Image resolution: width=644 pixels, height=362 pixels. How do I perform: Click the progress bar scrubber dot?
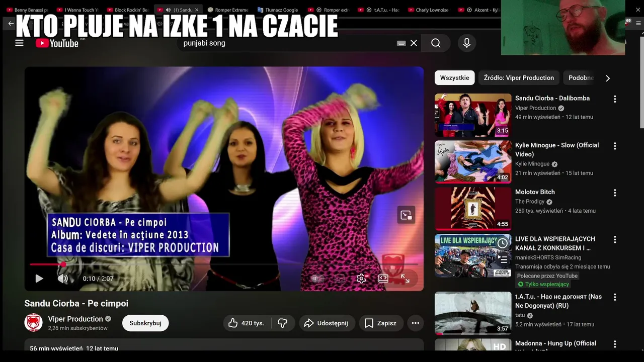pyautogui.click(x=63, y=264)
